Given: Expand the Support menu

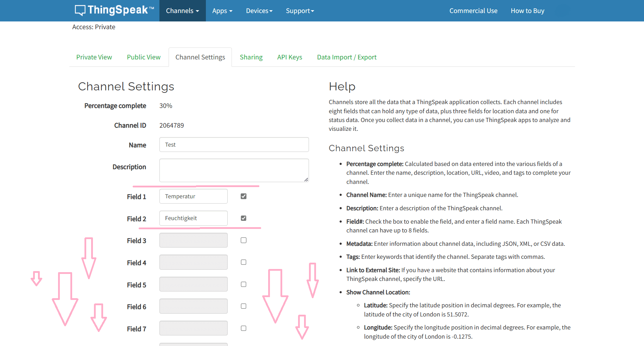Looking at the screenshot, I should tap(299, 11).
